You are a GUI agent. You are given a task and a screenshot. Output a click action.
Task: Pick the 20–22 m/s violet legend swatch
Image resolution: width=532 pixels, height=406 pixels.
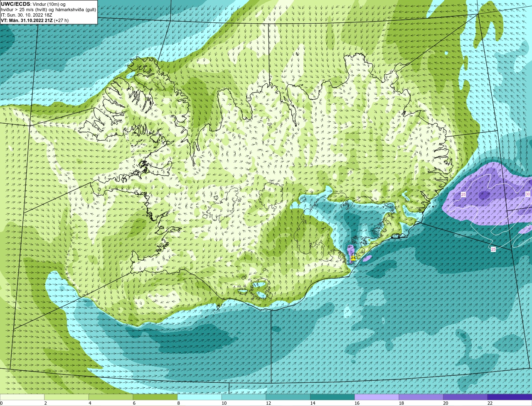point(465,397)
